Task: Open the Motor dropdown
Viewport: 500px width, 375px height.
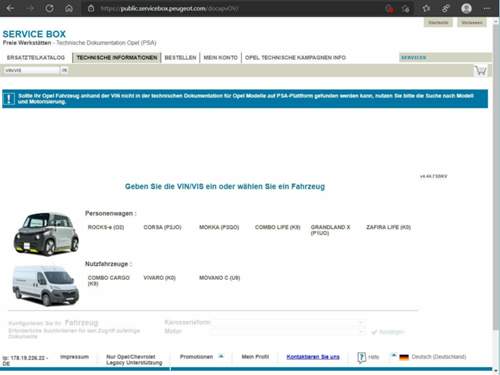Action: (288, 332)
